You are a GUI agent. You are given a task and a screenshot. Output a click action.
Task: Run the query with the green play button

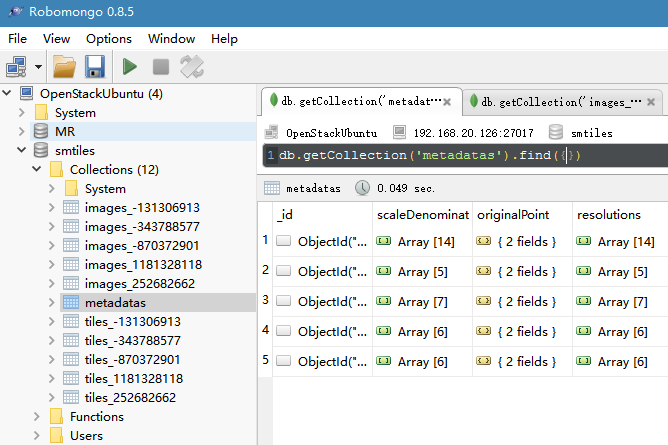[x=130, y=67]
